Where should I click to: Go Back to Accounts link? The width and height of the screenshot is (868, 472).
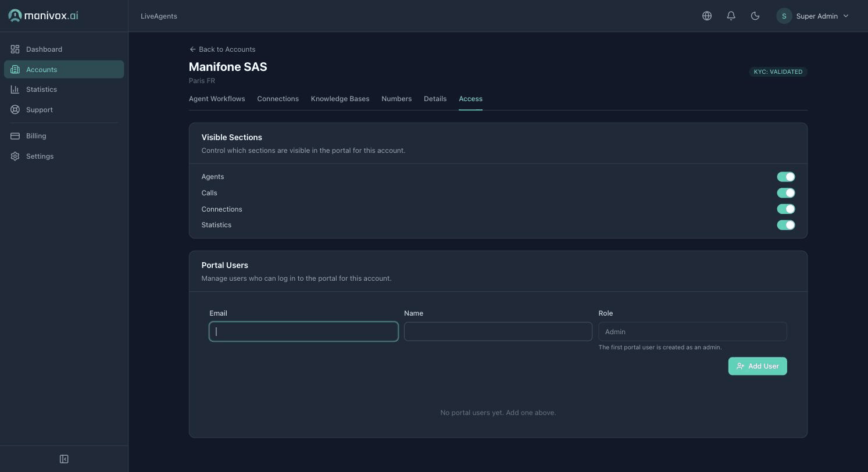(222, 49)
